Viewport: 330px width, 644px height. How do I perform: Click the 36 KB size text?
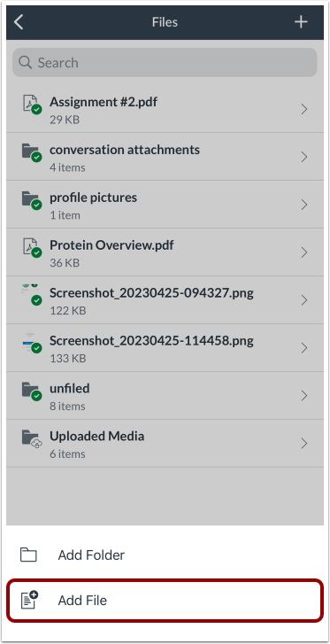[x=65, y=263]
